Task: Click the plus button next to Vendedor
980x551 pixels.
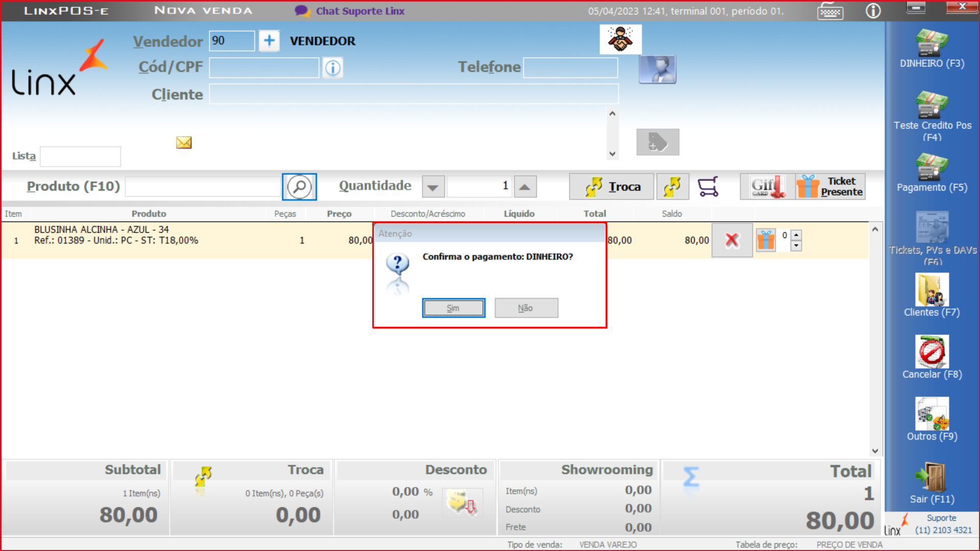Action: [x=269, y=41]
